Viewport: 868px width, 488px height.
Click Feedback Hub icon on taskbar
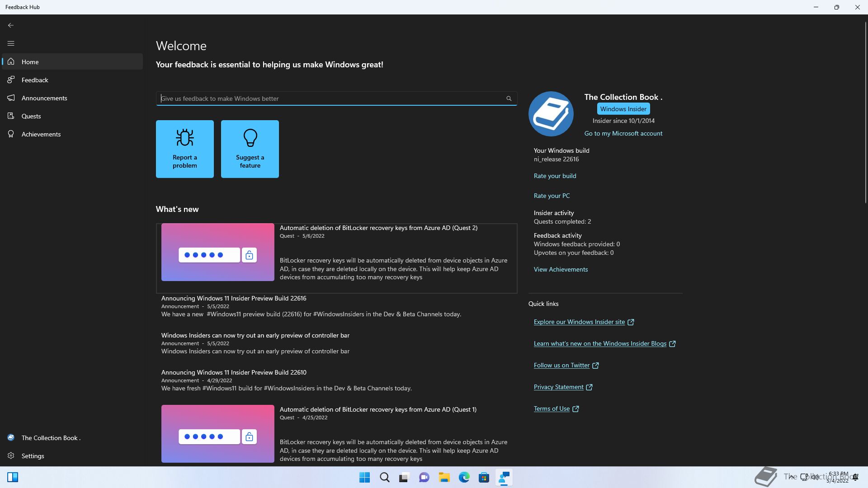(504, 478)
